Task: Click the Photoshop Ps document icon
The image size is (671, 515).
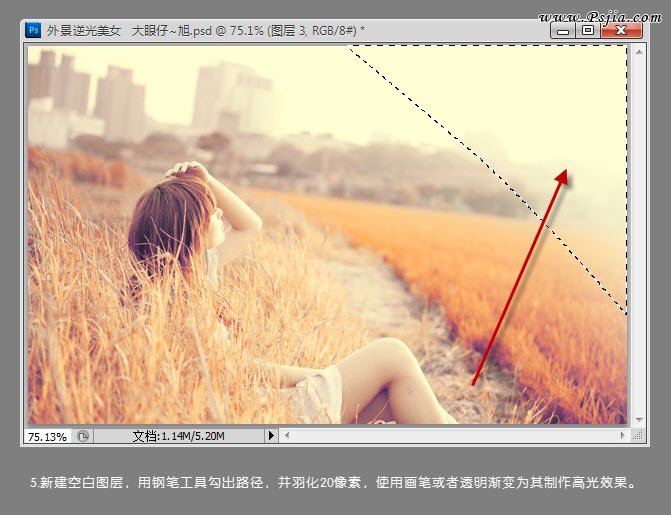Action: (x=33, y=30)
